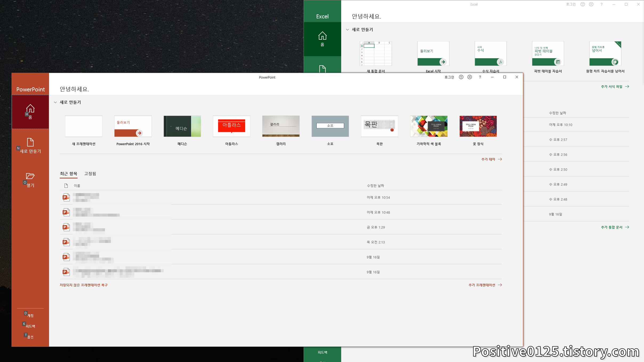
Task: Click the Home icon in PowerPoint sidebar
Action: [x=30, y=109]
